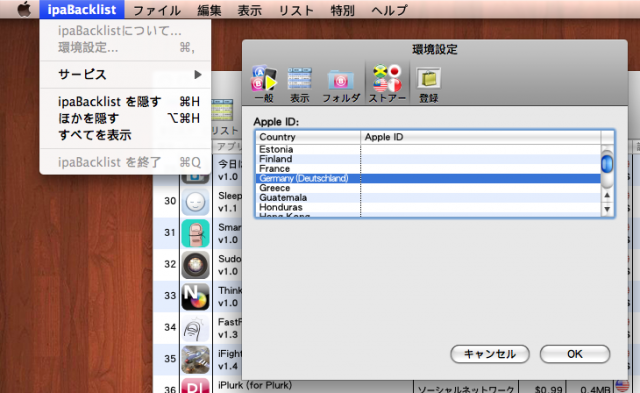Viewport: 640px width, 393px height.
Task: Choose ipaBacklist を終了 menu item
Action: coord(125,162)
